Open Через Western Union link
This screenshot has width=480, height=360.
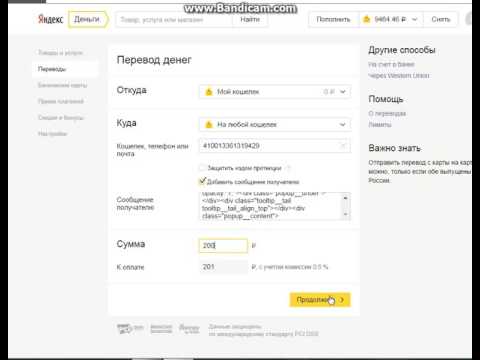pos(399,75)
